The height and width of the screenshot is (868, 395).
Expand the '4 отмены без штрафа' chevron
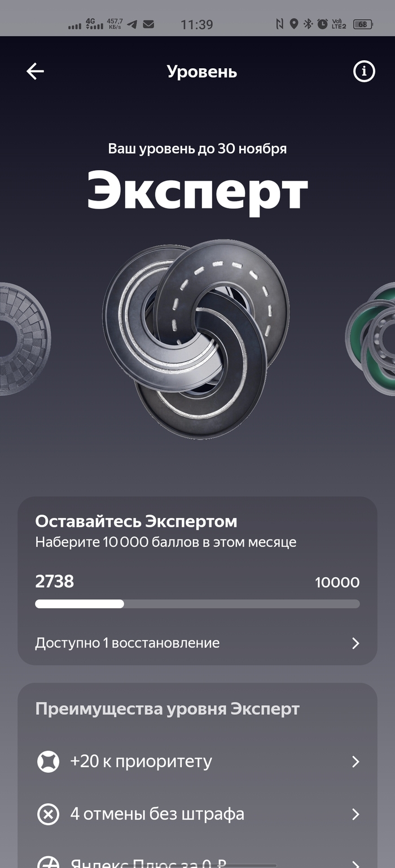coord(355,814)
